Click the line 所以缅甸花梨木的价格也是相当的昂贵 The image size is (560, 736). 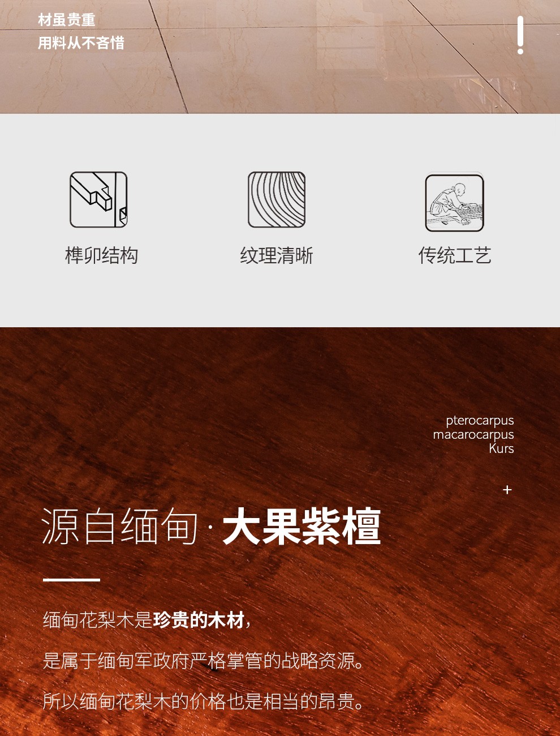204,701
